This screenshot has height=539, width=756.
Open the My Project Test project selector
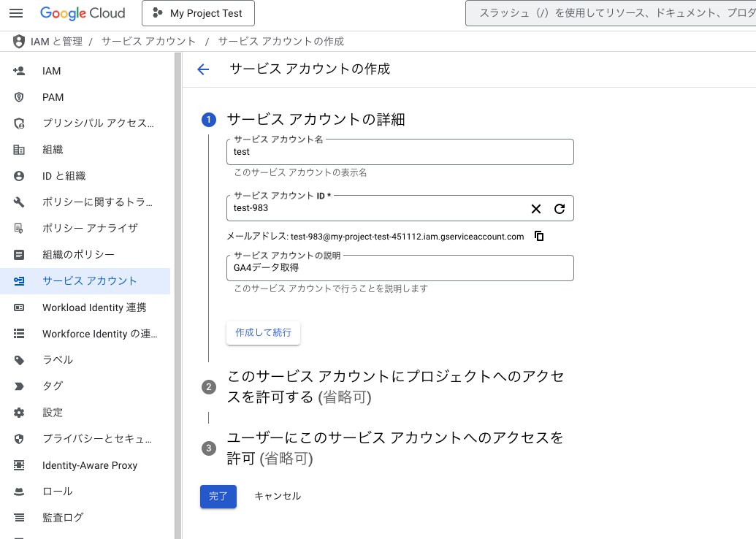pyautogui.click(x=198, y=13)
